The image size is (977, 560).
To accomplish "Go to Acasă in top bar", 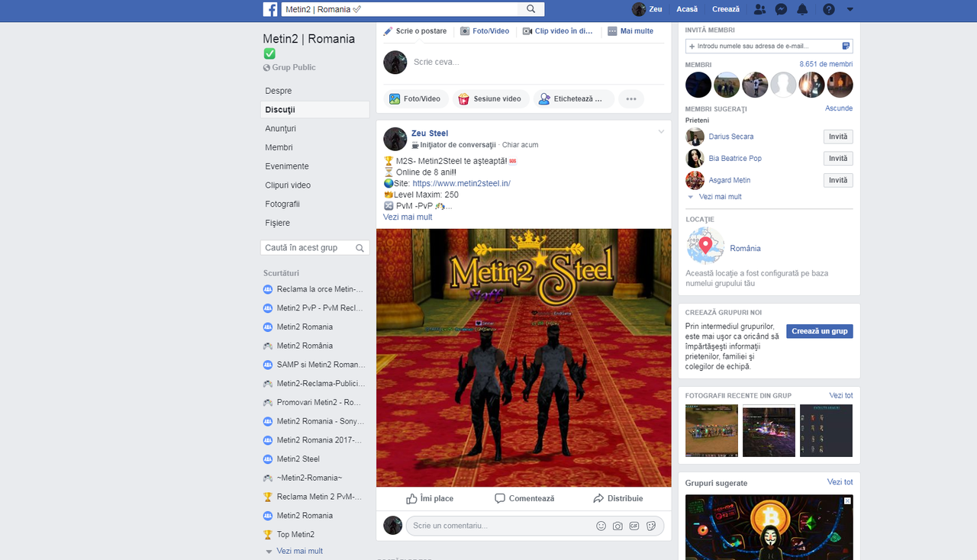I will click(x=687, y=9).
